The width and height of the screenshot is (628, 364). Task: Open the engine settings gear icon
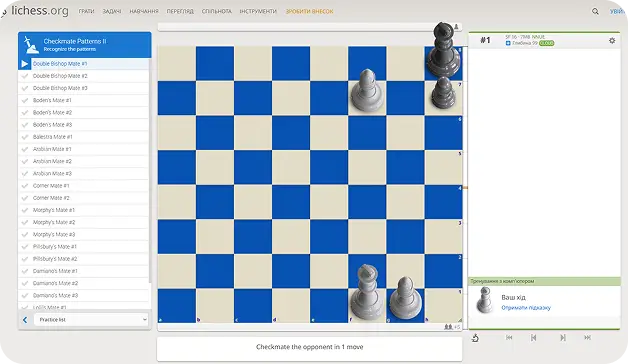coord(612,40)
